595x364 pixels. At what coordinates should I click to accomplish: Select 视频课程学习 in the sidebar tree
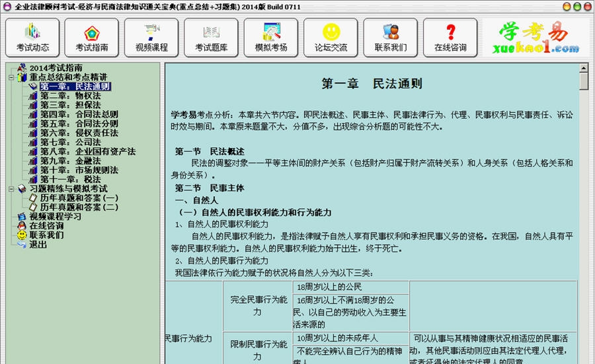point(55,216)
